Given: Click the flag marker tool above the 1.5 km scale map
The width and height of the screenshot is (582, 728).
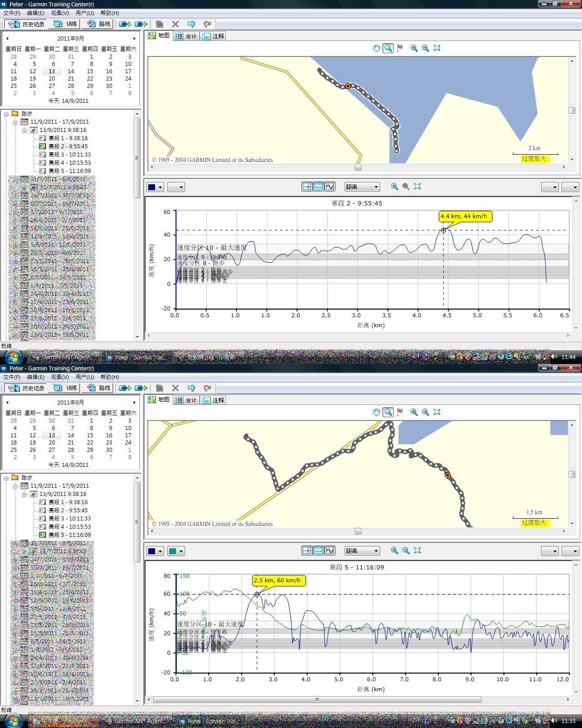Looking at the screenshot, I should (400, 412).
